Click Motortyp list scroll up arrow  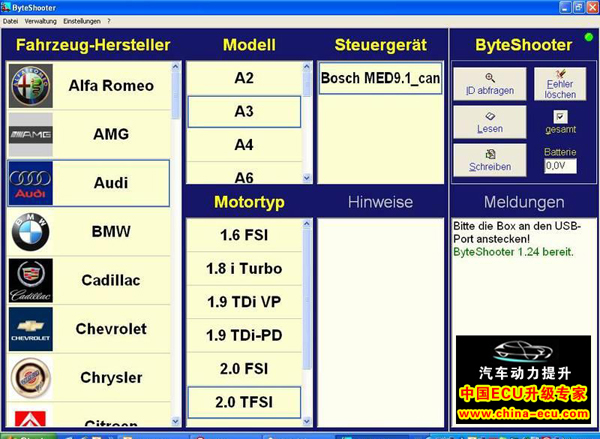click(x=307, y=224)
